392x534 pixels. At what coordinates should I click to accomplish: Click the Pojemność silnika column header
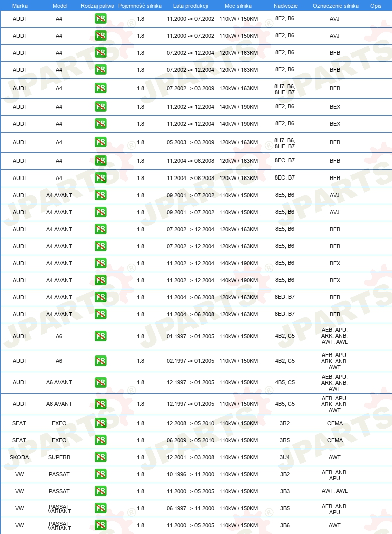[140, 6]
